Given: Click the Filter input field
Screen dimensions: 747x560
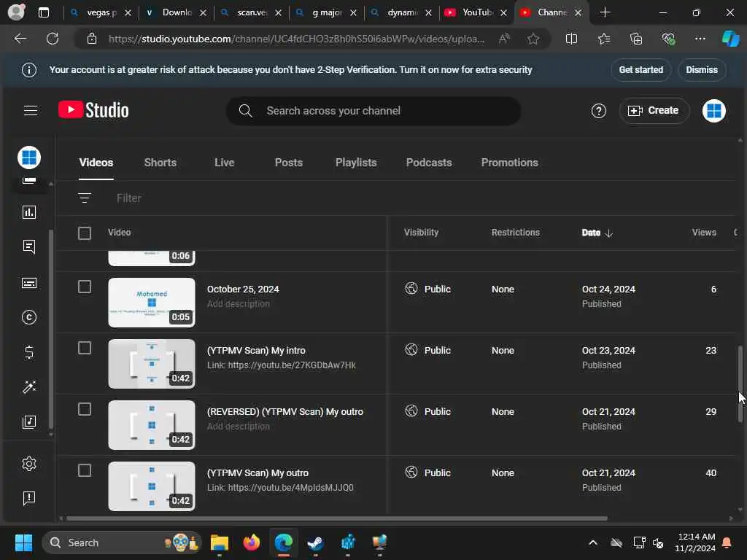Looking at the screenshot, I should tap(128, 198).
